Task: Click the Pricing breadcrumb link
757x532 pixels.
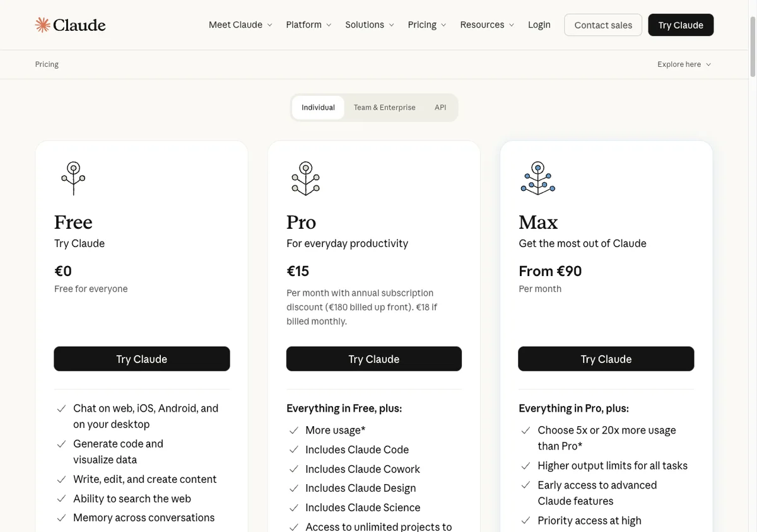Action: [47, 64]
